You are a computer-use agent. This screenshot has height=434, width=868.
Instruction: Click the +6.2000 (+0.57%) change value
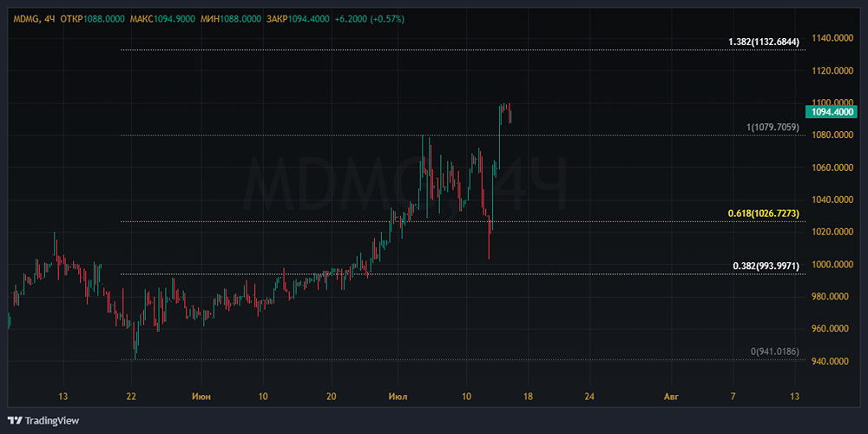370,19
